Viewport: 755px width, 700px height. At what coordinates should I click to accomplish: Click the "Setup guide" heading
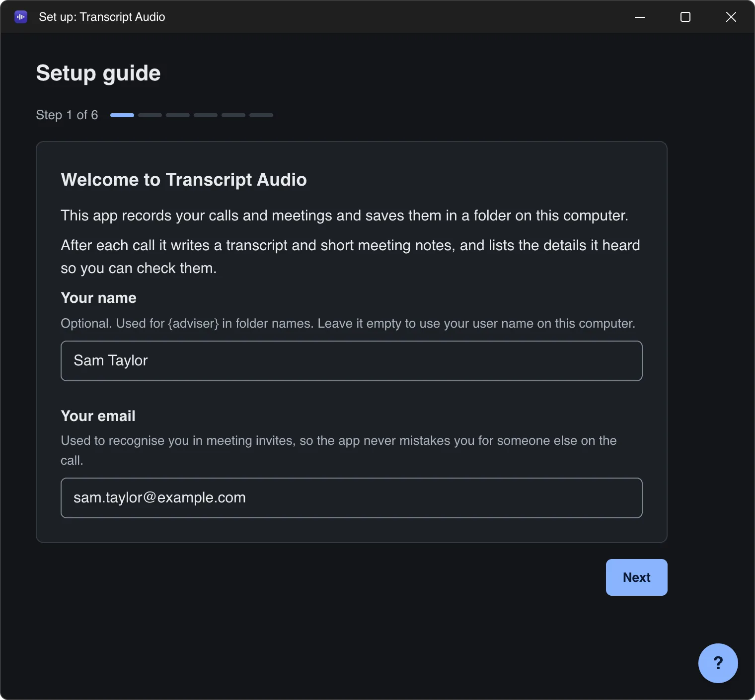98,73
